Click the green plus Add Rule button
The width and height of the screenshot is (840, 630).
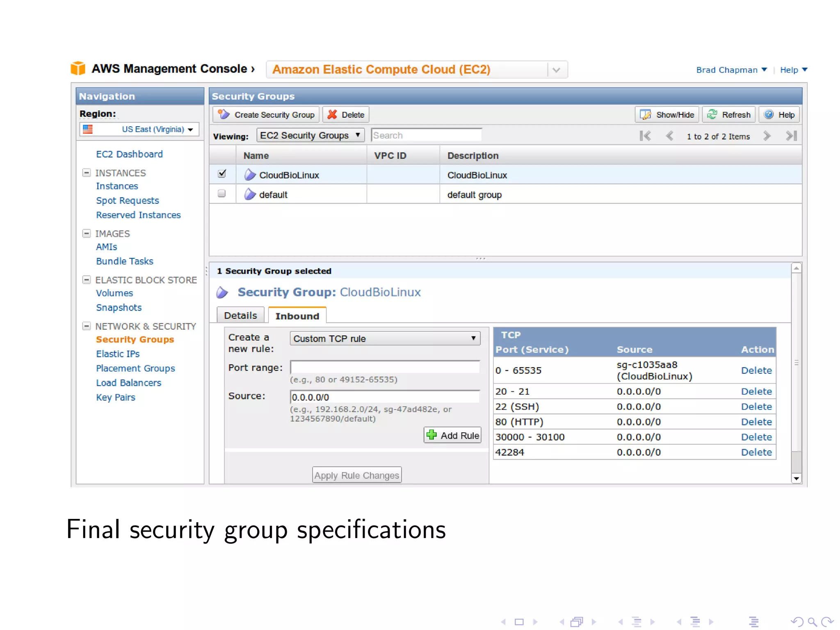(x=452, y=435)
